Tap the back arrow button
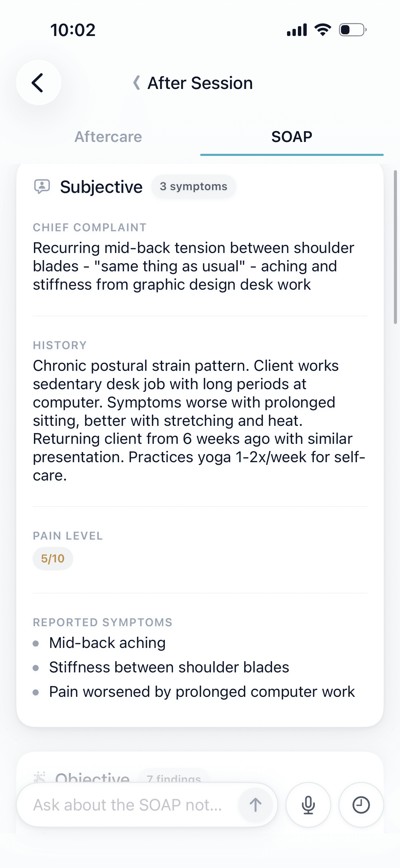Image resolution: width=400 pixels, height=868 pixels. 38,83
